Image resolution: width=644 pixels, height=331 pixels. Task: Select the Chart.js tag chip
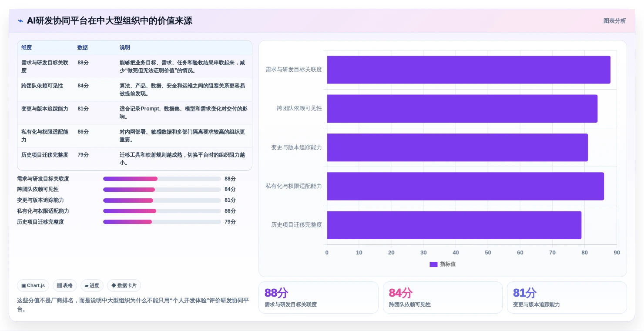[33, 286]
